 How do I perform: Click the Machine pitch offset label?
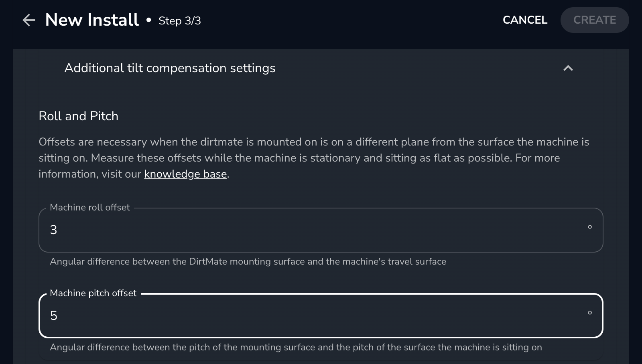tap(93, 293)
